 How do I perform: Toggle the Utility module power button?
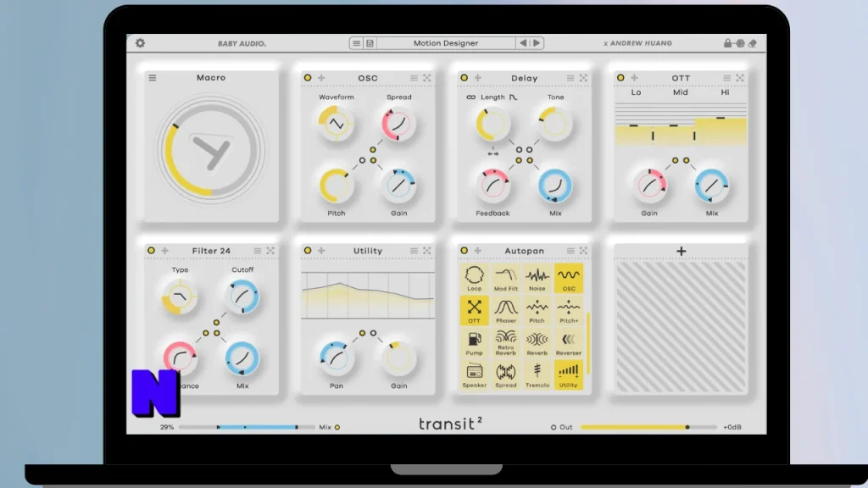click(x=308, y=251)
